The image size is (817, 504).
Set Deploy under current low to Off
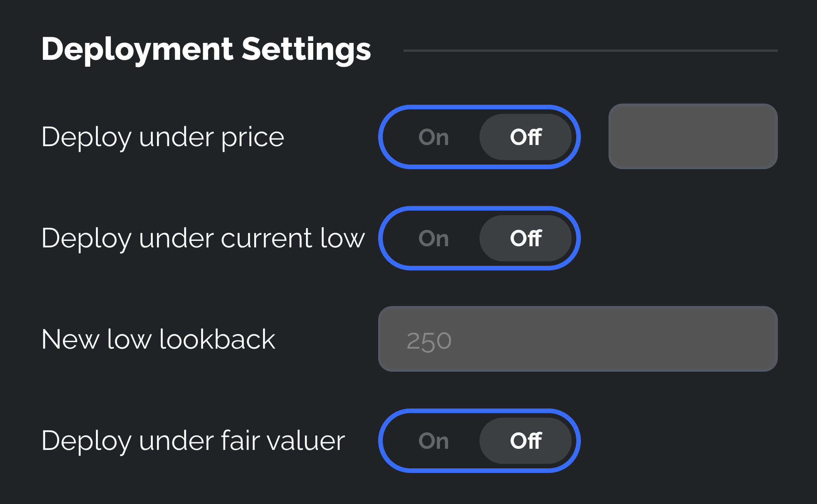[526, 238]
